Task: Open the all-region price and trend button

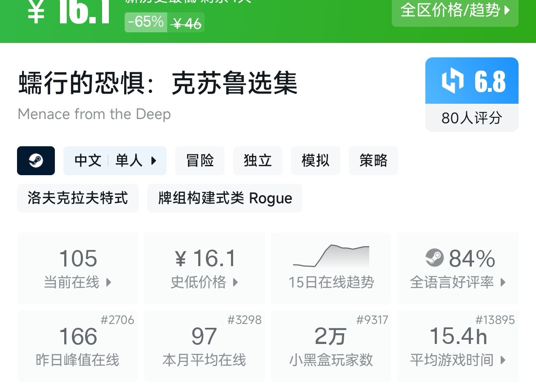Action: click(455, 11)
